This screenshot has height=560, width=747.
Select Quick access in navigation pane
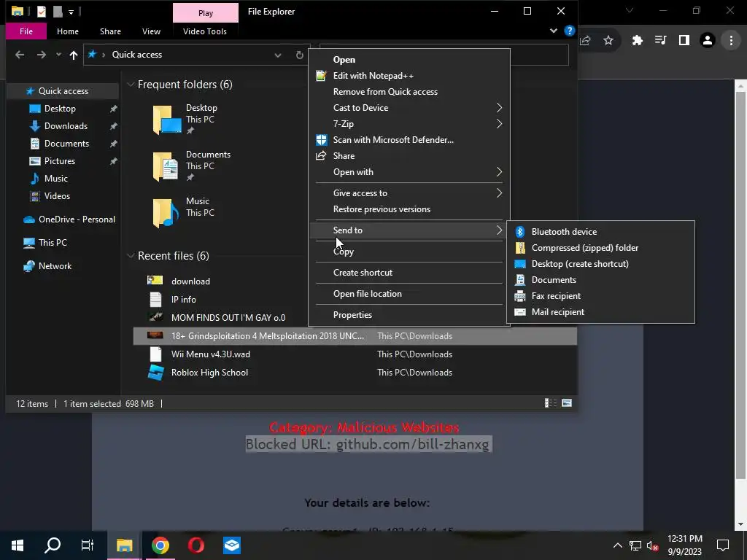pos(63,91)
